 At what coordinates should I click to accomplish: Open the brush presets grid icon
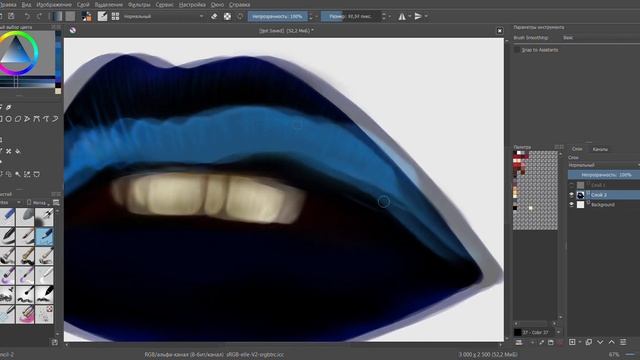116,16
